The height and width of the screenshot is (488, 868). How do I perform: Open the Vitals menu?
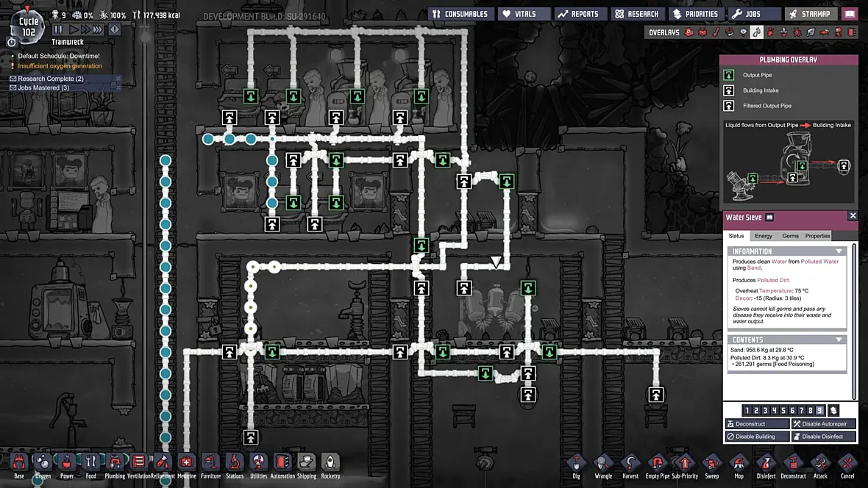point(524,14)
